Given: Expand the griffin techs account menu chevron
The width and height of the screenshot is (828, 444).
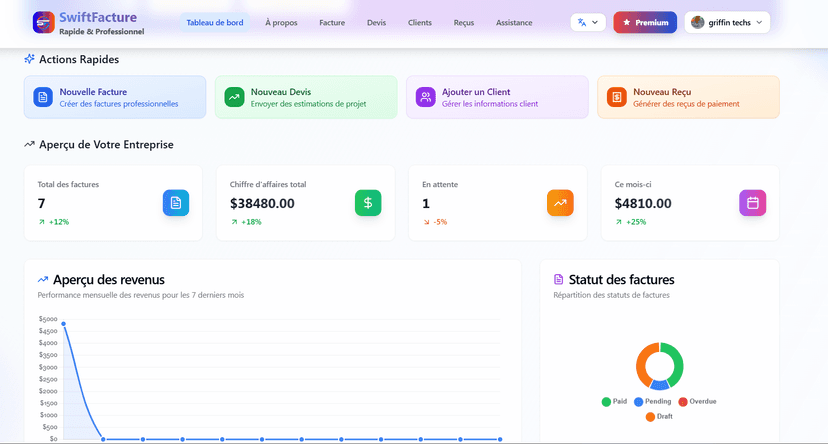Looking at the screenshot, I should point(759,22).
